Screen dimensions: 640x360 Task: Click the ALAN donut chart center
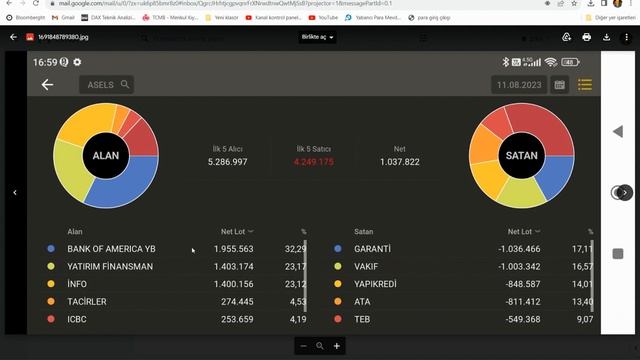pyautogui.click(x=106, y=156)
